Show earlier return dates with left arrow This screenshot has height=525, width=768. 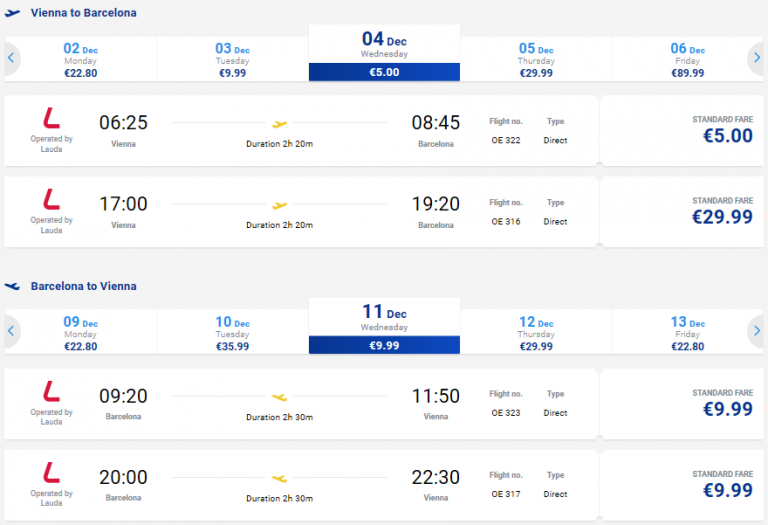point(11,330)
